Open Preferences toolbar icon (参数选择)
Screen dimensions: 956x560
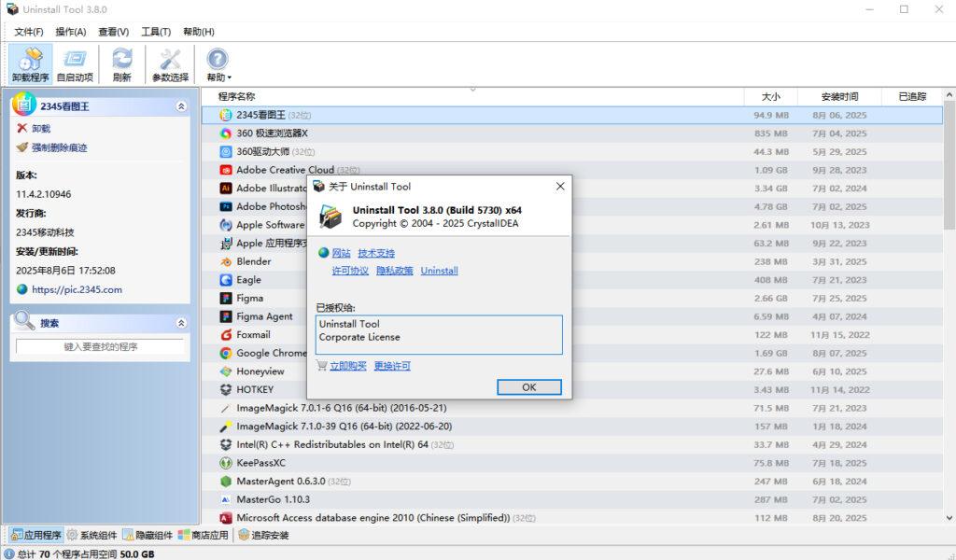[x=170, y=65]
